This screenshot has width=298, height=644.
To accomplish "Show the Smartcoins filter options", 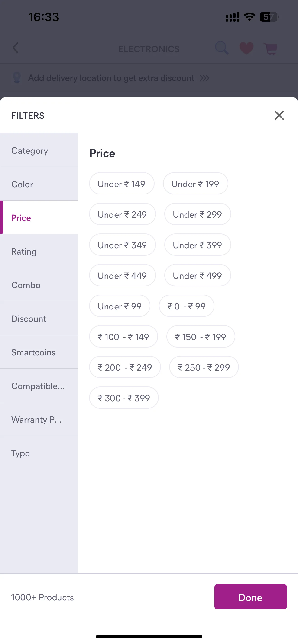I will click(x=39, y=352).
